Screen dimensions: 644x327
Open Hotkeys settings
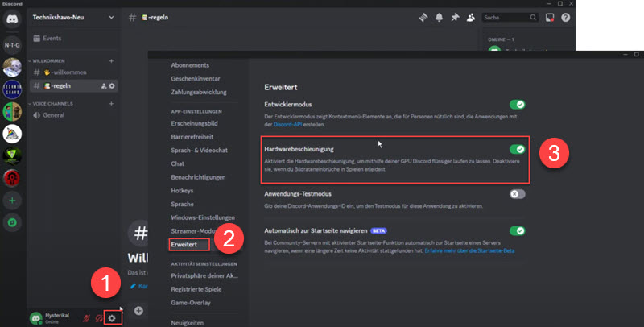182,191
